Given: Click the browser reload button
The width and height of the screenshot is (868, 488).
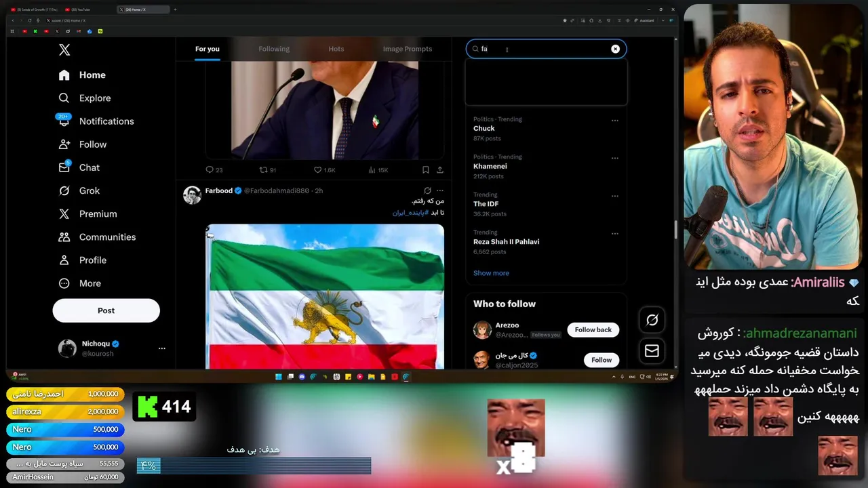Looking at the screenshot, I should (x=29, y=20).
